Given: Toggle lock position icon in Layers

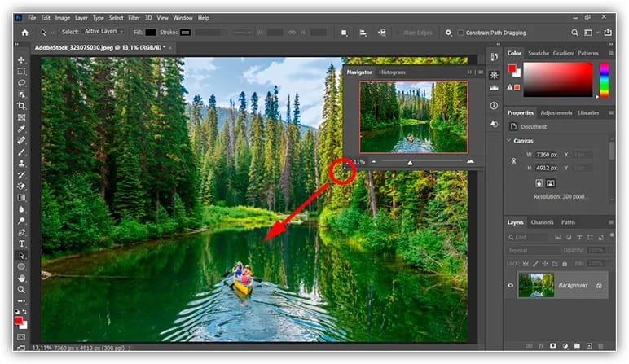Looking at the screenshot, I should click(x=545, y=263).
